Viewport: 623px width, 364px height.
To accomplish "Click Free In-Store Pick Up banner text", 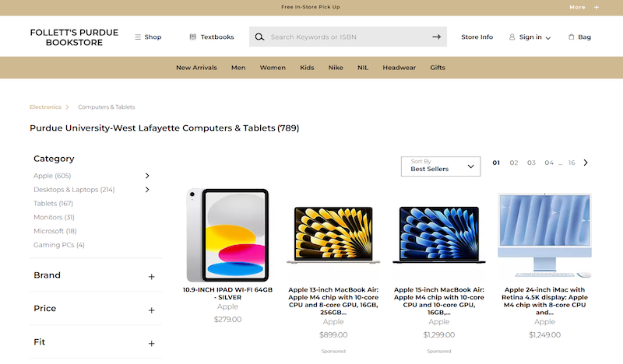I will click(311, 7).
